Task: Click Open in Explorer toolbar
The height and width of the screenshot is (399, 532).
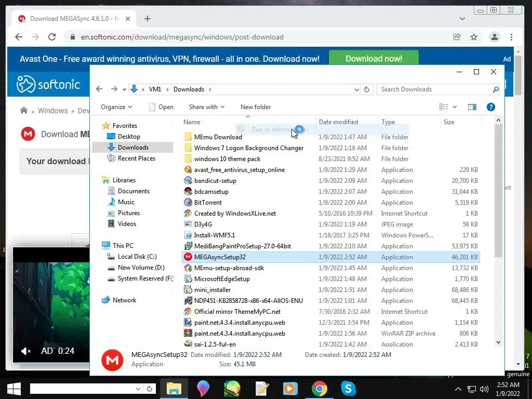Action: (162, 107)
